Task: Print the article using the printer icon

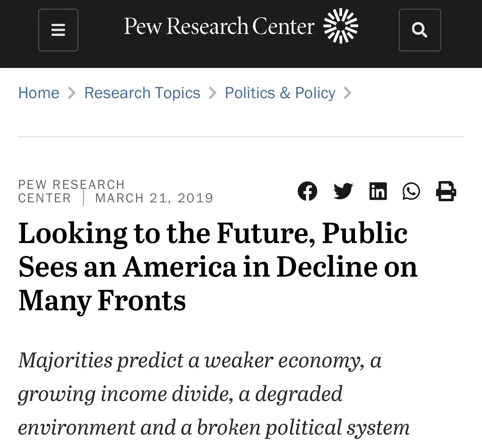Action: coord(446,191)
